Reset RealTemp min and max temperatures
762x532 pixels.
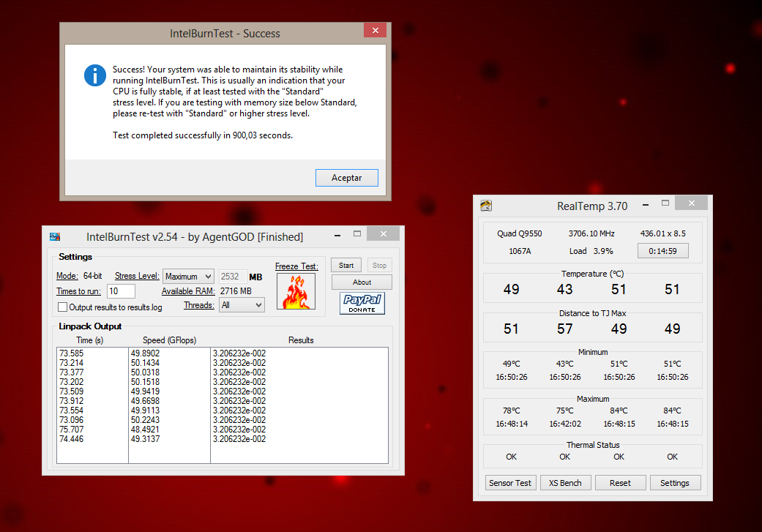pos(620,483)
